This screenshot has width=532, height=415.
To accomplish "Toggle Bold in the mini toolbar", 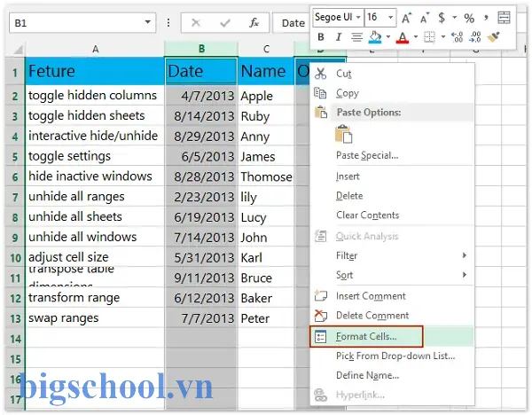I will point(321,36).
